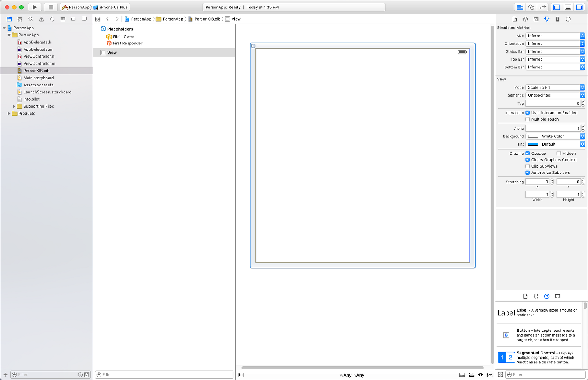Viewport: 588px width, 380px height.
Task: Show the Assistant editor
Action: [x=531, y=7]
